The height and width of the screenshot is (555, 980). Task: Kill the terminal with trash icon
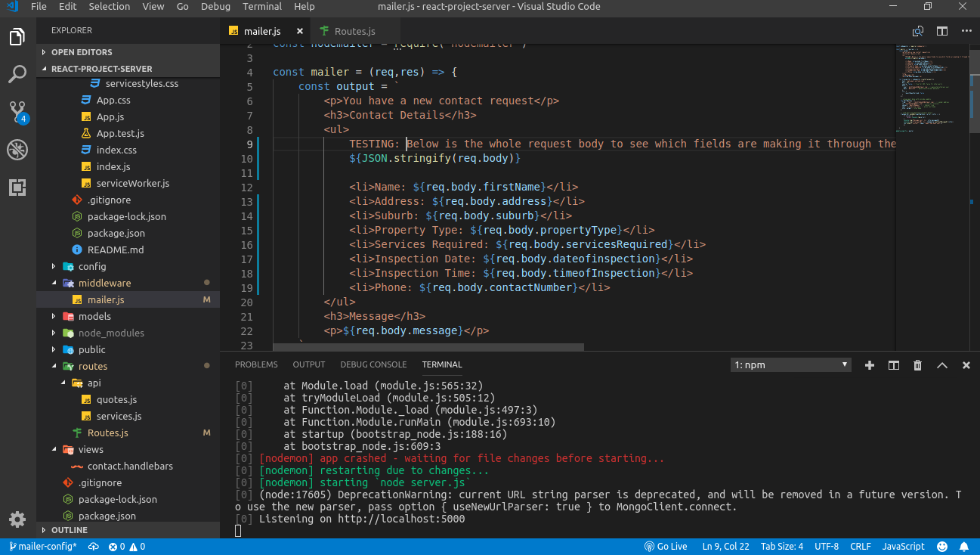pyautogui.click(x=918, y=365)
